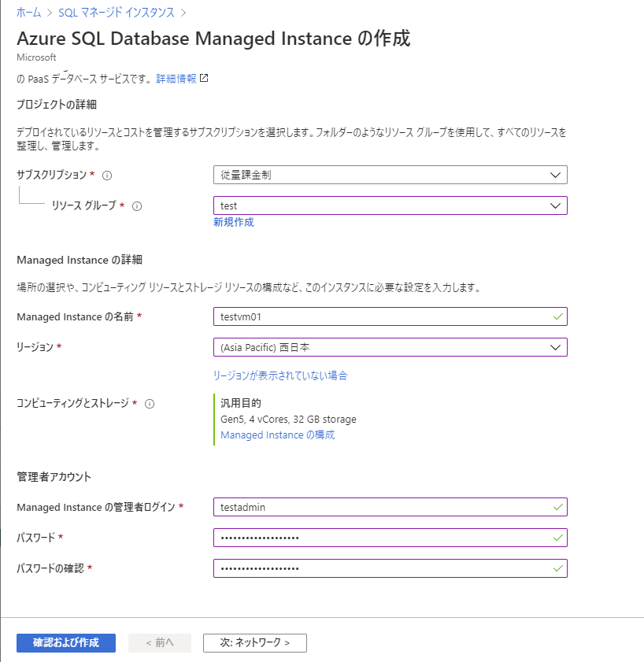Click the compute and storage info icon
The width and height of the screenshot is (644, 662).
150,404
